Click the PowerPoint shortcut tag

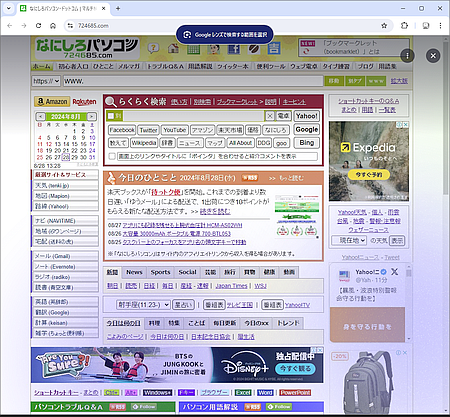click(x=295, y=393)
